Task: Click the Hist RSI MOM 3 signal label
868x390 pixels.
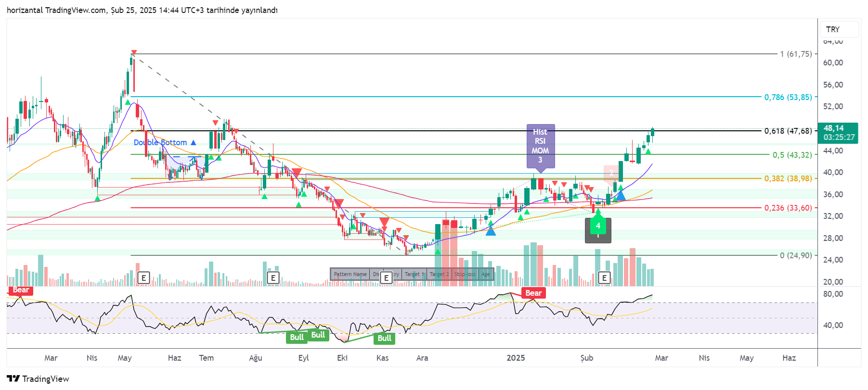Action: pos(540,146)
